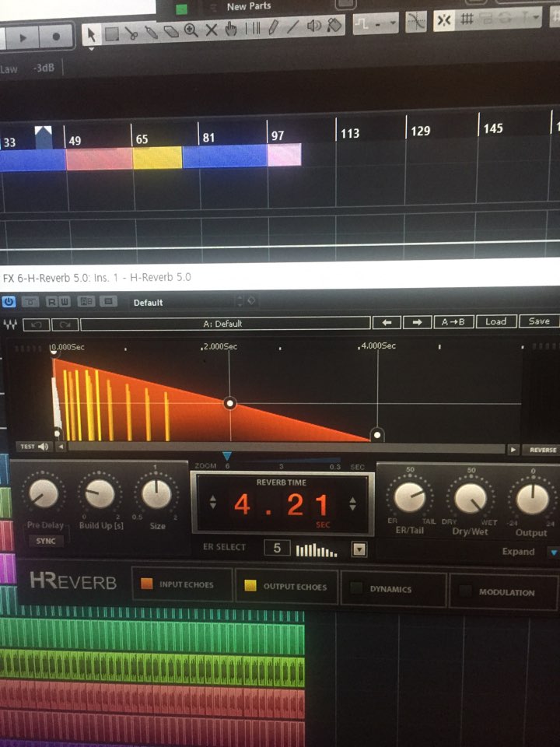Click the Build Up knob
The image size is (560, 747).
click(100, 493)
